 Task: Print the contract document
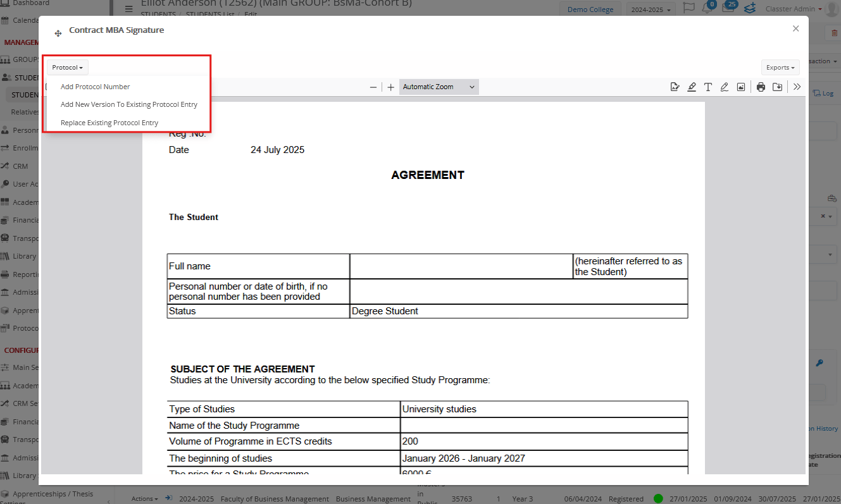pos(761,87)
